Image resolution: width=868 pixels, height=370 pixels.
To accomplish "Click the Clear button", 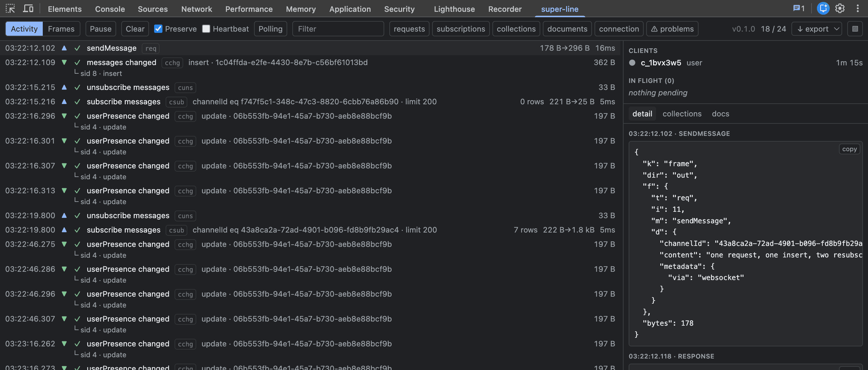I will pyautogui.click(x=135, y=29).
